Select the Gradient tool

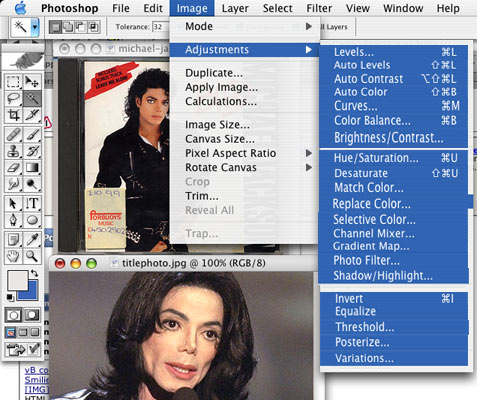tap(32, 167)
